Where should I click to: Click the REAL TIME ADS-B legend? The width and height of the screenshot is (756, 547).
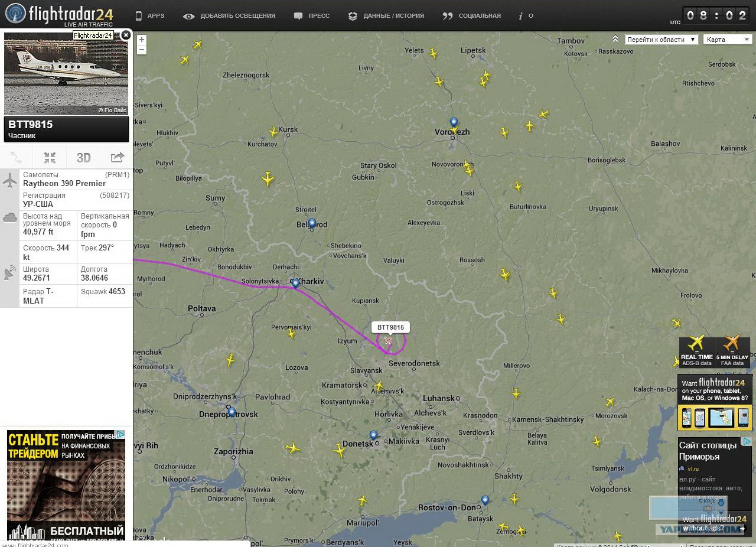[x=697, y=352]
